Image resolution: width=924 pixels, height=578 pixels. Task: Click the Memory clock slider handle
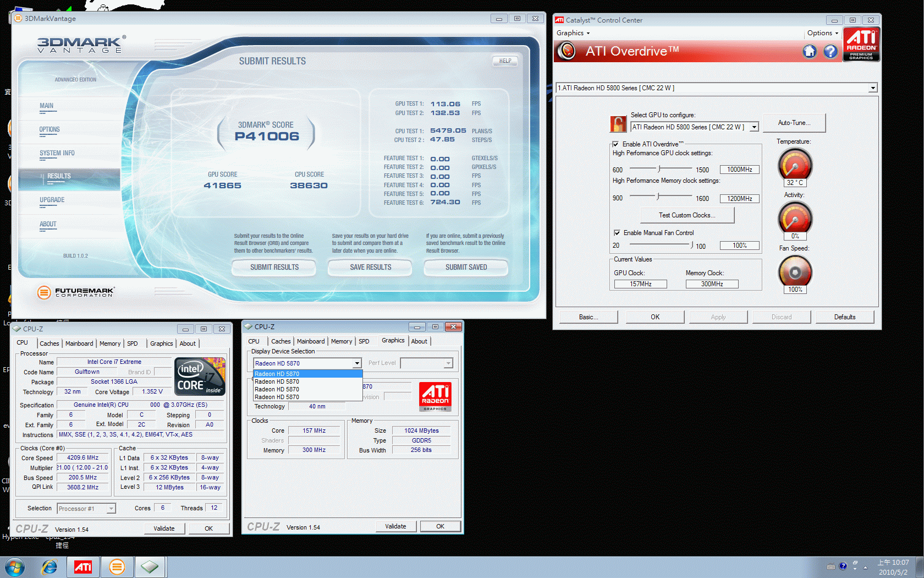[x=658, y=196]
